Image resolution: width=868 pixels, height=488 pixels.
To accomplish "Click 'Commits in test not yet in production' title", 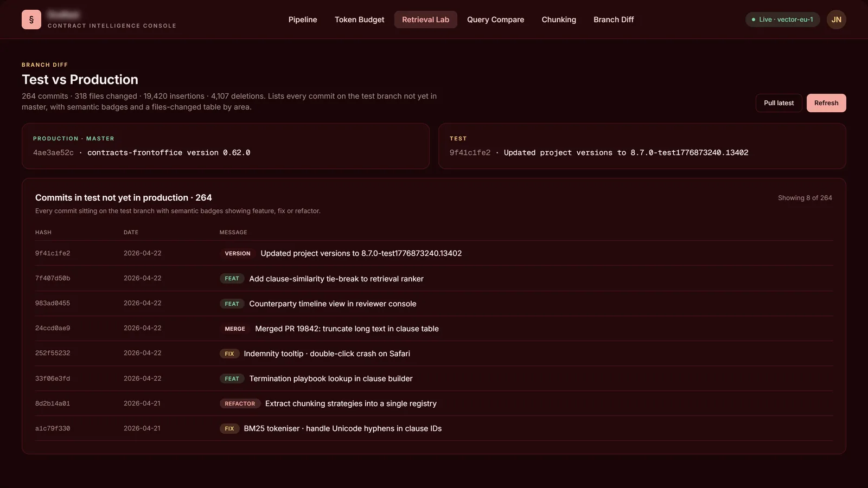I will 123,198.
